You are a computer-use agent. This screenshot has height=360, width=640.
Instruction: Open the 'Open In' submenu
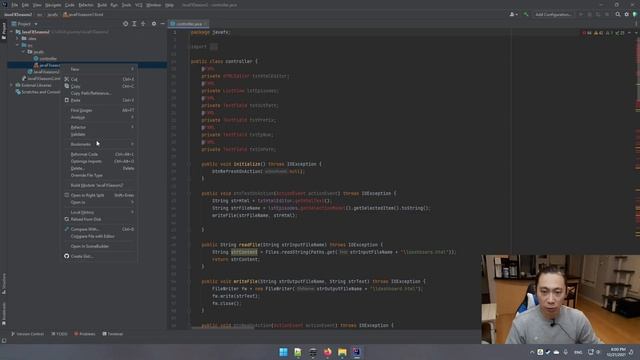pos(100,202)
